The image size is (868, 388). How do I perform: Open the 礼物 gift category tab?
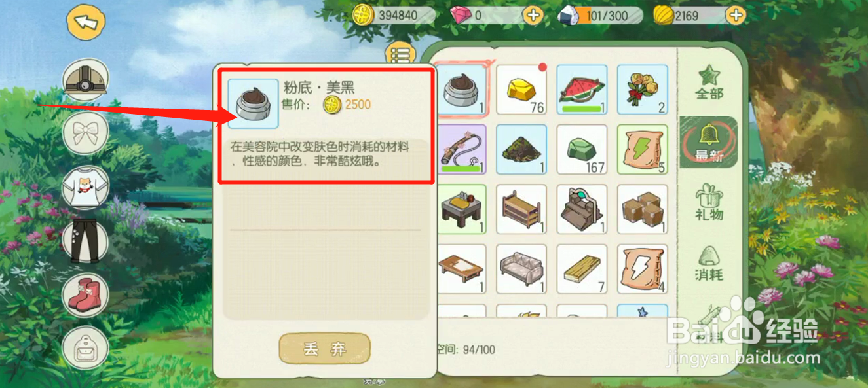pos(709,202)
